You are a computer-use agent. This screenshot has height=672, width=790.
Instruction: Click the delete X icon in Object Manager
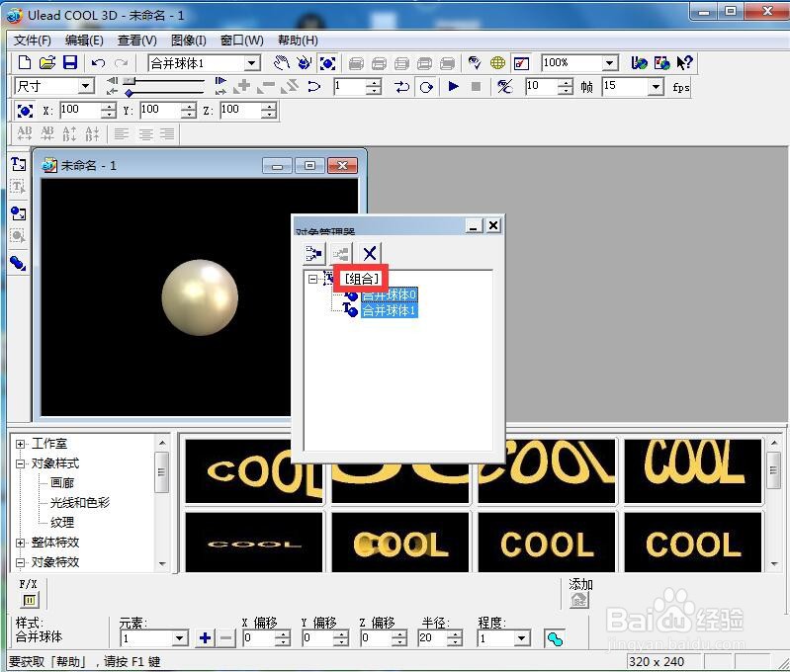(370, 253)
